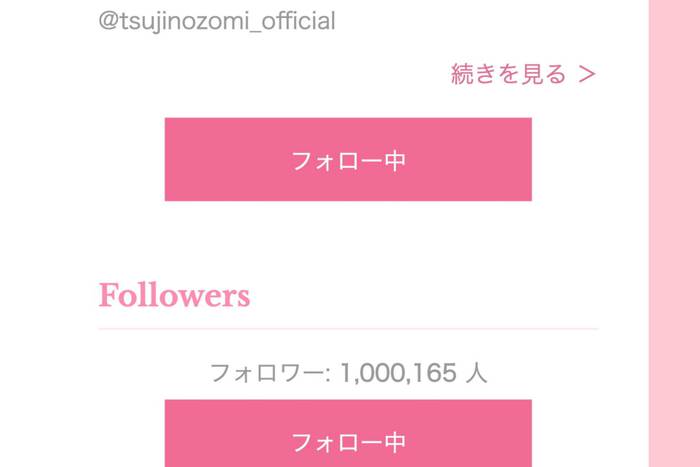Screen dimensions: 700x467
Task: Click the pink sidebar strip on the right
Action: pos(674,234)
